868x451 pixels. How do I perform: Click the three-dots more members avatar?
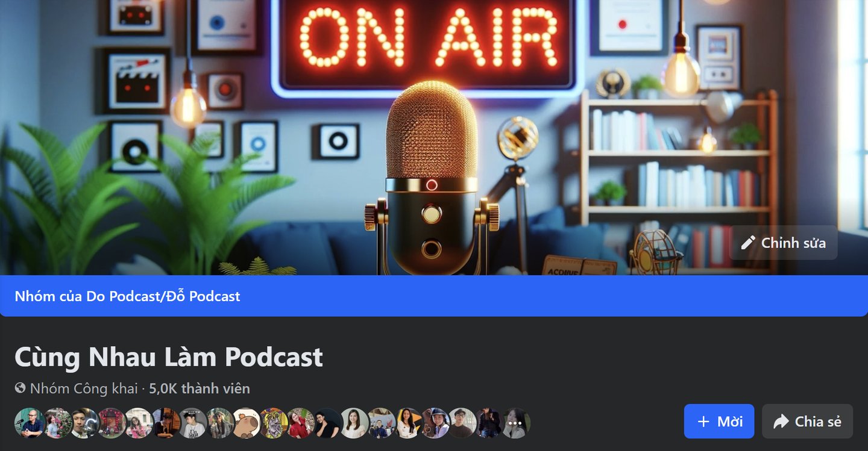coord(515,423)
